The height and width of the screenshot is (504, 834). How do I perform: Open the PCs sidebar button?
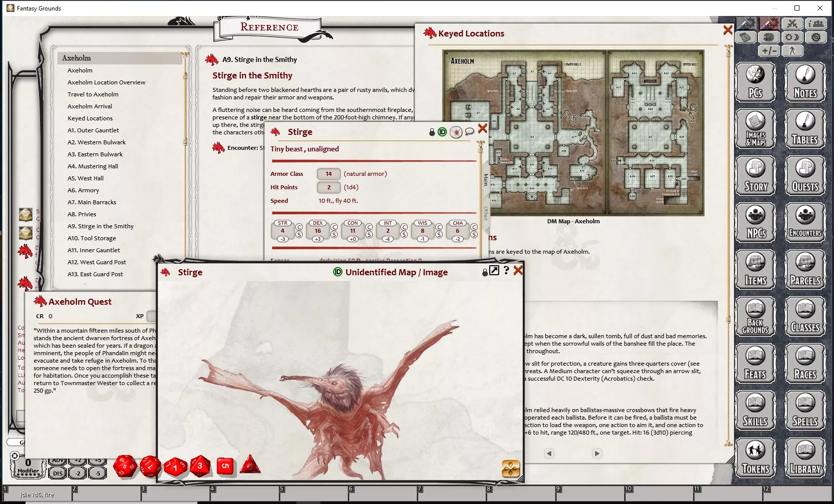pos(755,82)
